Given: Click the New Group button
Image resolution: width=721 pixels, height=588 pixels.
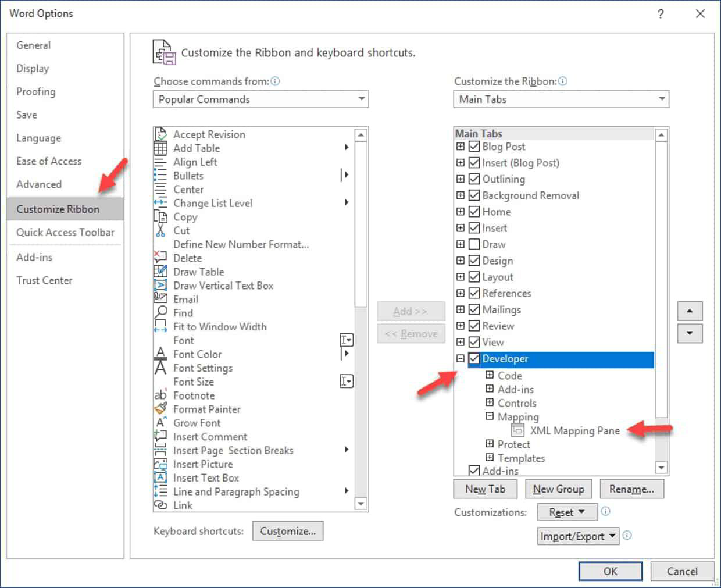Looking at the screenshot, I should pos(558,489).
